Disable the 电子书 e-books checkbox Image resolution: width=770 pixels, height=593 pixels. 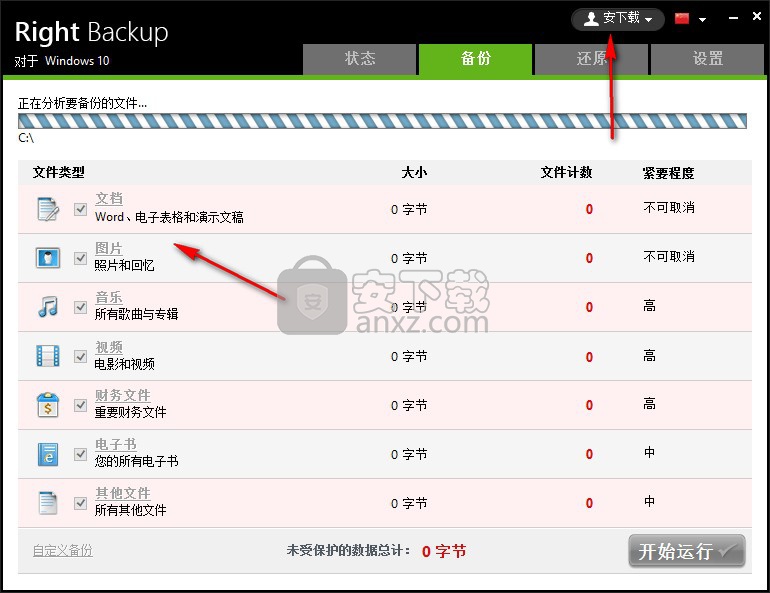81,454
